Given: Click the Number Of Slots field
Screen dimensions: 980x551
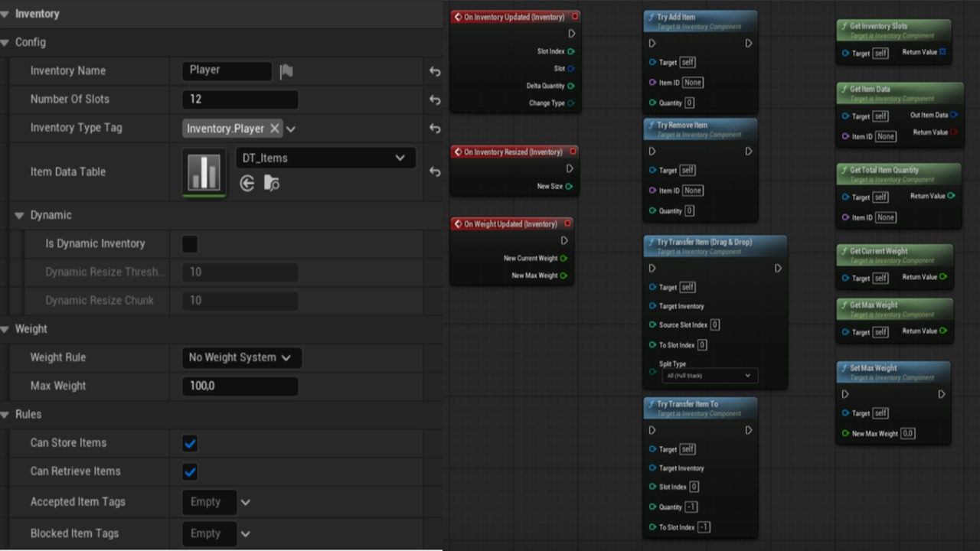Looking at the screenshot, I should (240, 99).
